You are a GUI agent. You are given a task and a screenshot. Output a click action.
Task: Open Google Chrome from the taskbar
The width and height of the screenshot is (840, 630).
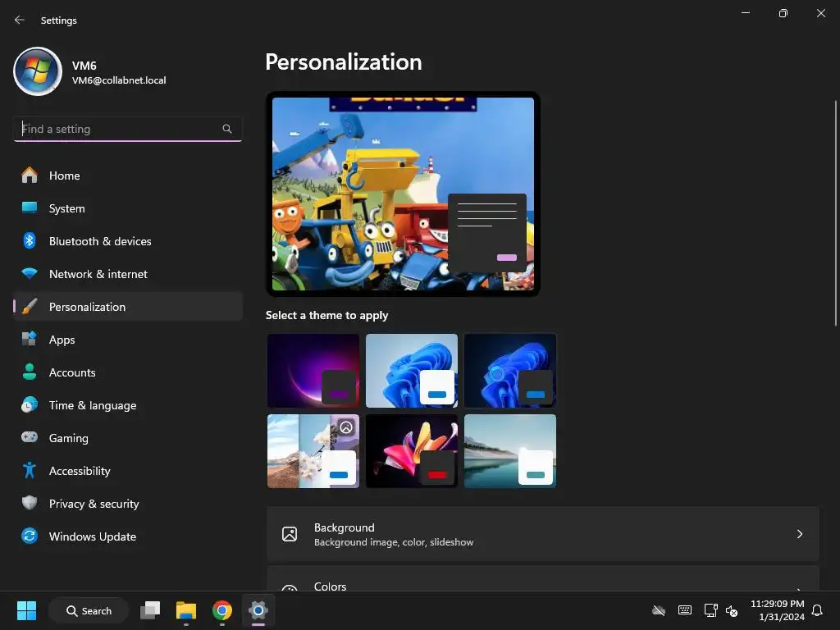(222, 610)
